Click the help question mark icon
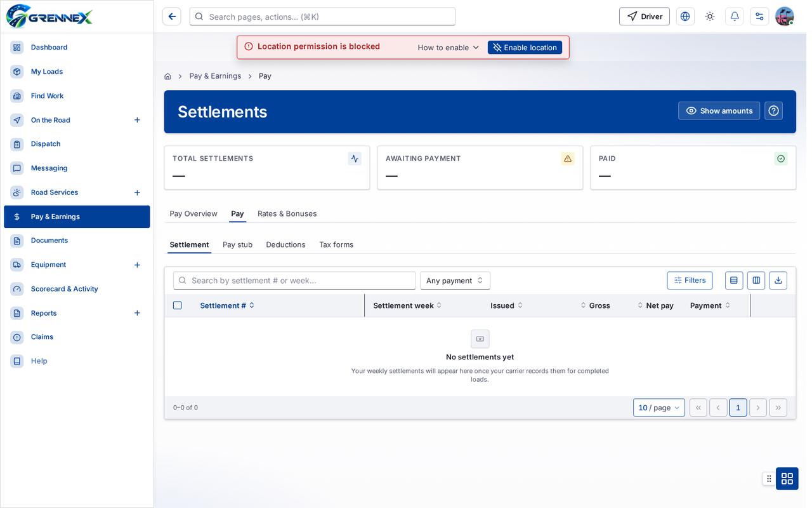Screen dimensions: 812x508 pyautogui.click(x=773, y=110)
